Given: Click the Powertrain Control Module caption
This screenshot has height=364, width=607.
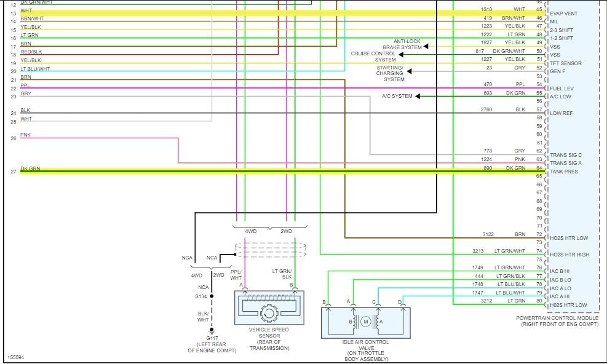Looking at the screenshot, I should 557,321.
